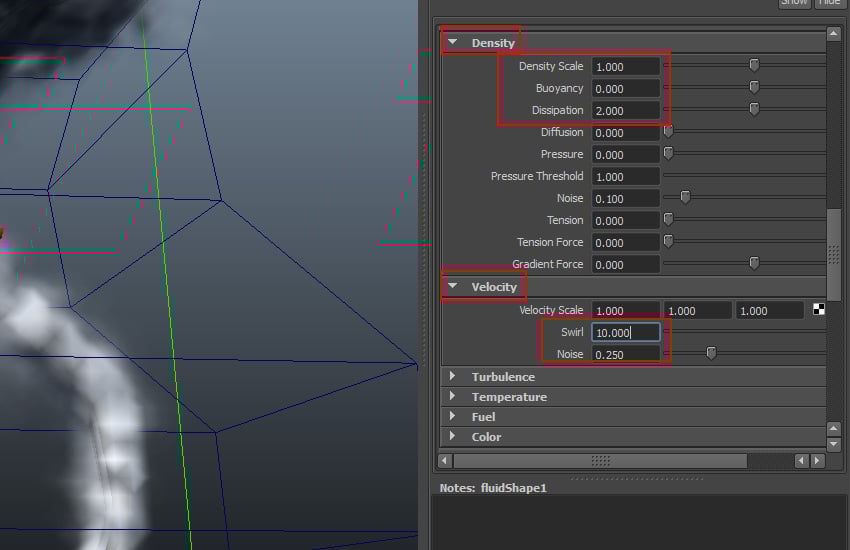Screen dimensions: 850x550
Task: Click the Buoyancy value field
Action: [x=626, y=89]
